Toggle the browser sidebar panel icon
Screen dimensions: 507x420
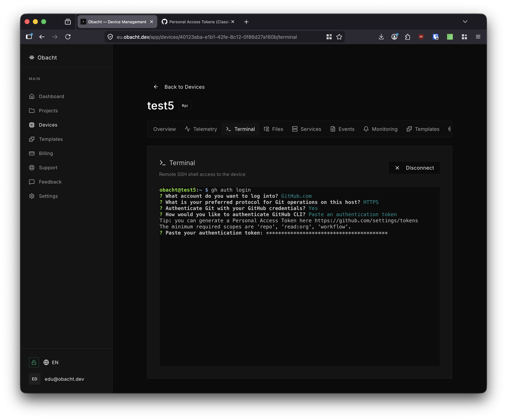[x=29, y=37]
